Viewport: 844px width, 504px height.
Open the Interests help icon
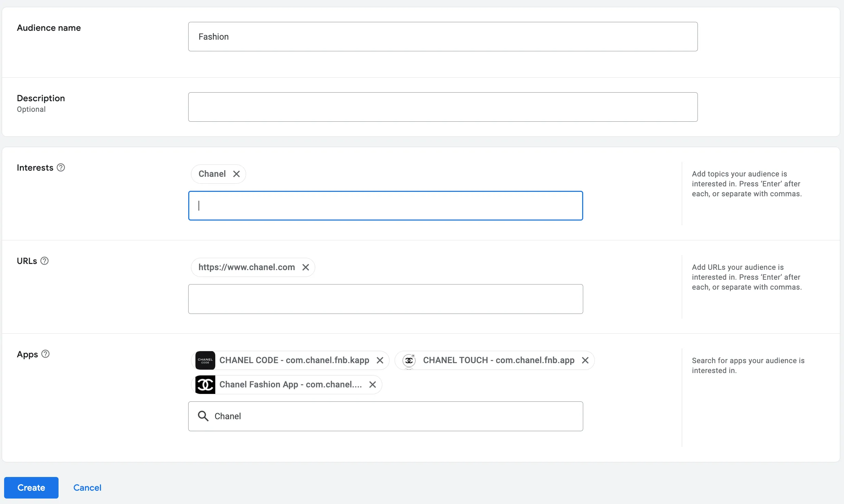61,168
